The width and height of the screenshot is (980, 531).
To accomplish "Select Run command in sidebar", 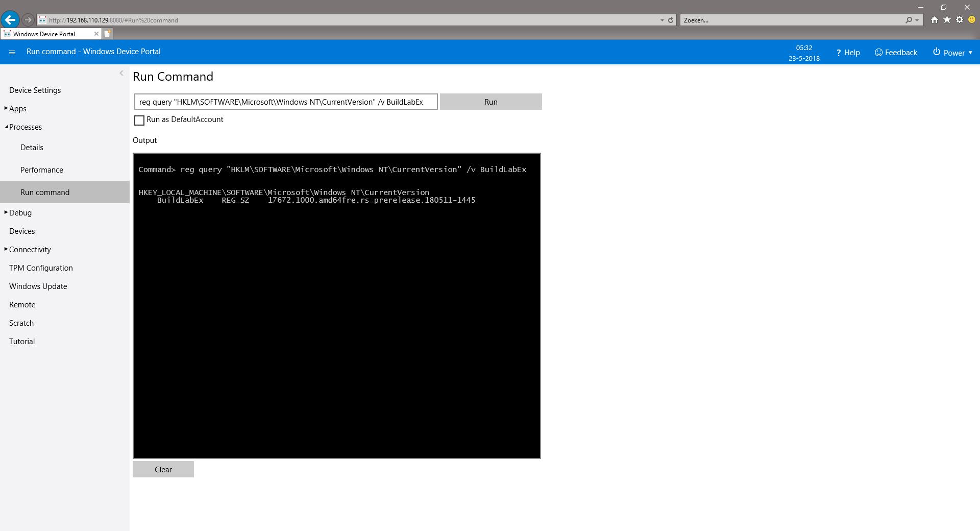I will pyautogui.click(x=65, y=192).
